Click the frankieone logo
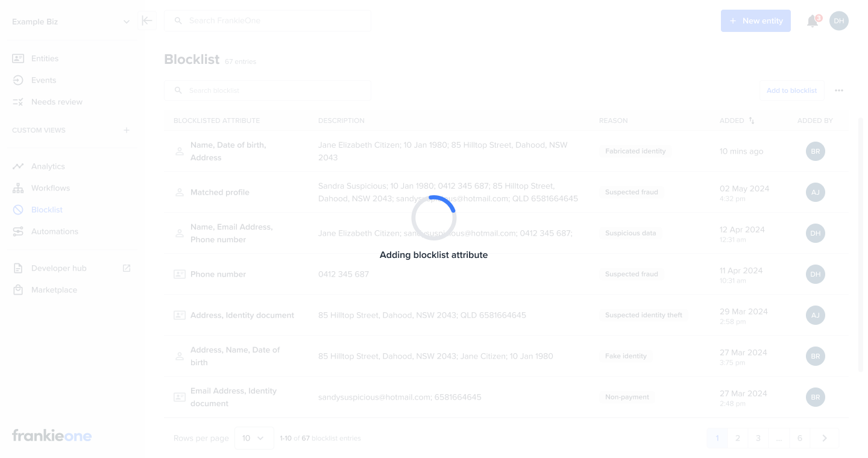Screen dimensions: 868x458 [x=52, y=436]
